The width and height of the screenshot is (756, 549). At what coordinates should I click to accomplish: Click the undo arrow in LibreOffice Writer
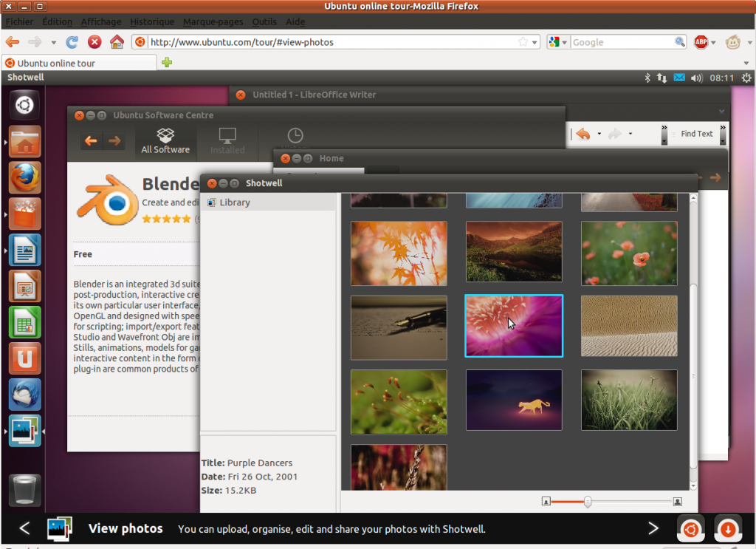click(583, 134)
